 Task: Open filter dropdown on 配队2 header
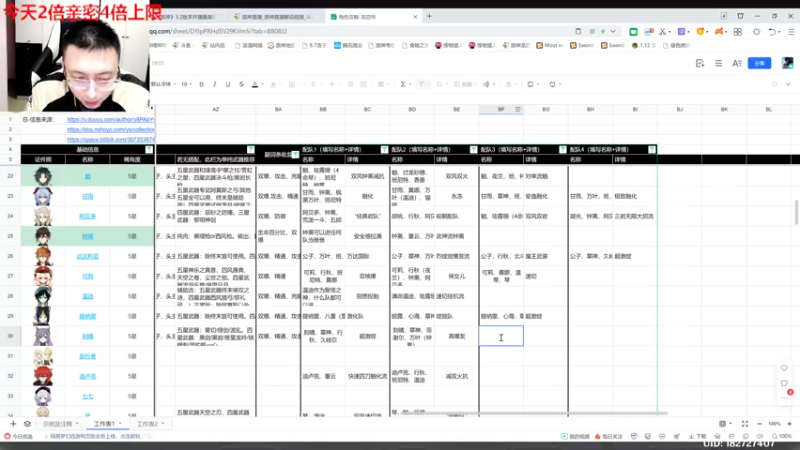(473, 149)
